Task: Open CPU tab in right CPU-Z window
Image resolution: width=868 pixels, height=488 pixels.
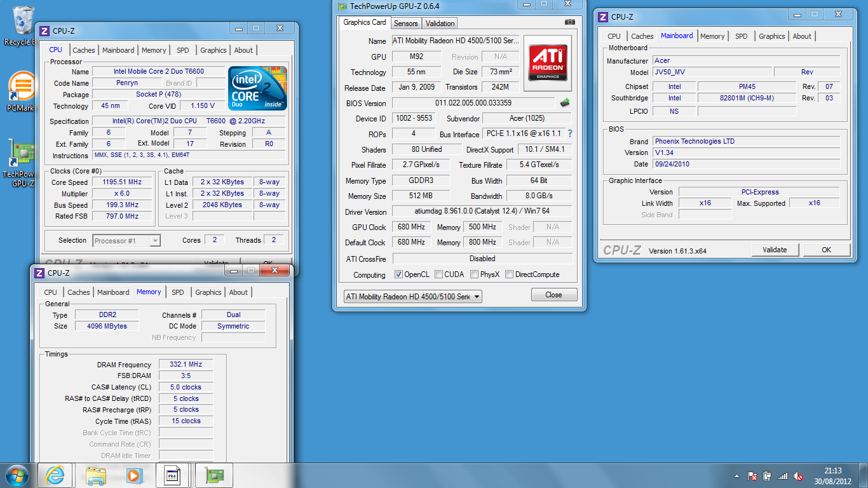Action: click(614, 36)
